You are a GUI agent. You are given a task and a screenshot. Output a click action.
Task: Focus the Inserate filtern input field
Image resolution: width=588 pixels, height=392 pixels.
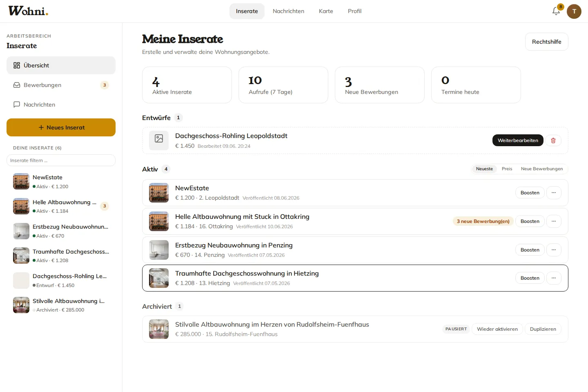coord(61,160)
